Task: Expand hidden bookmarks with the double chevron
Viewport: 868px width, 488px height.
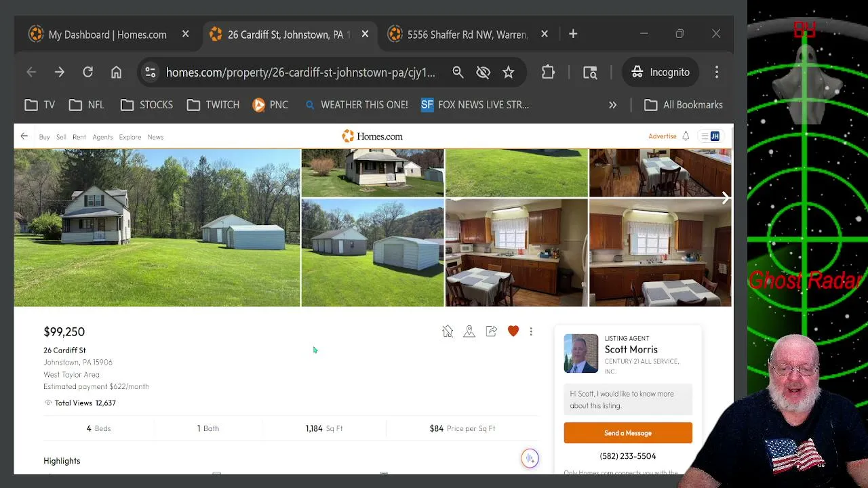Action: 612,105
